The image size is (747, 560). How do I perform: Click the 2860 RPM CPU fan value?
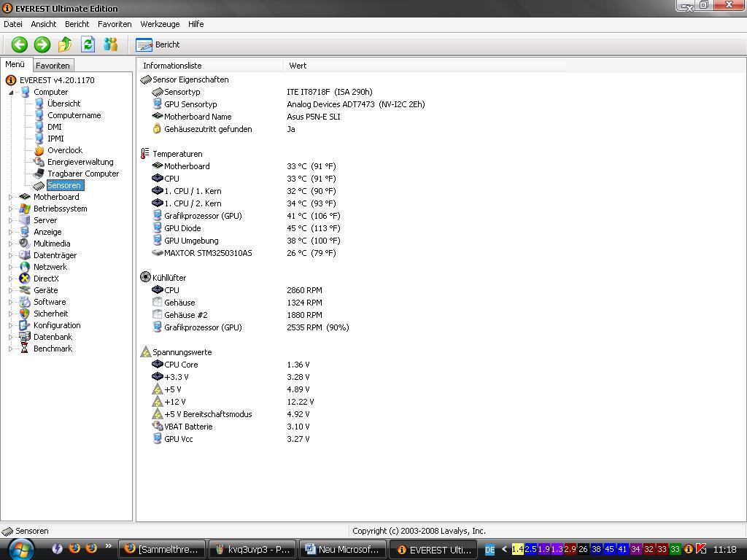[304, 290]
